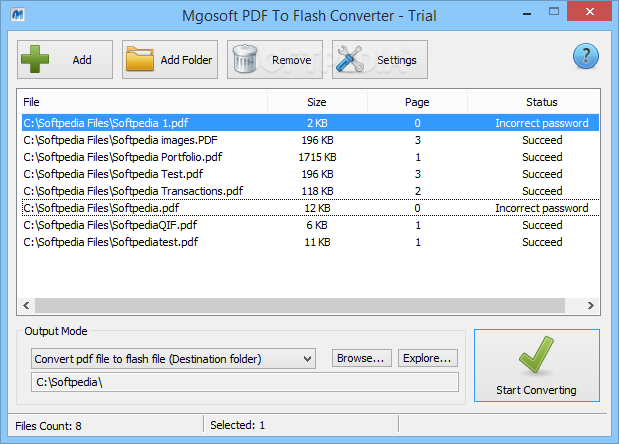Select row C:\Softpedia Files\Softpedia.pdf
The image size is (619, 444).
pos(310,208)
